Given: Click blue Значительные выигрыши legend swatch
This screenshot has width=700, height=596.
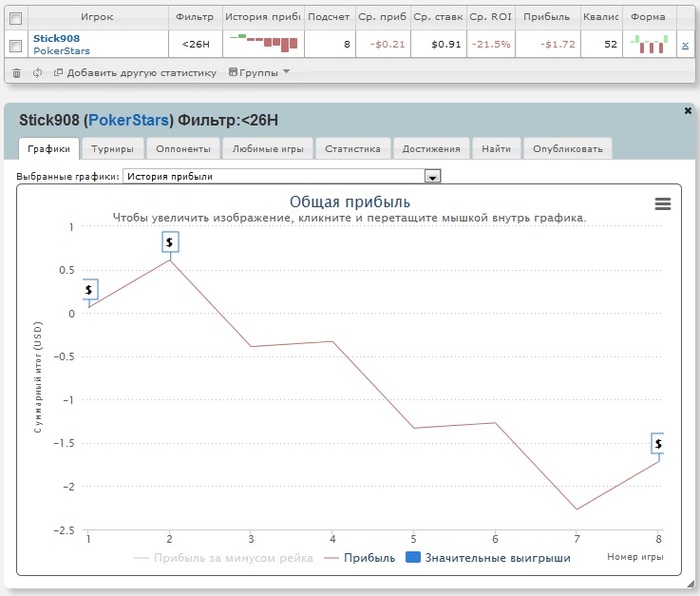Looking at the screenshot, I should point(413,557).
